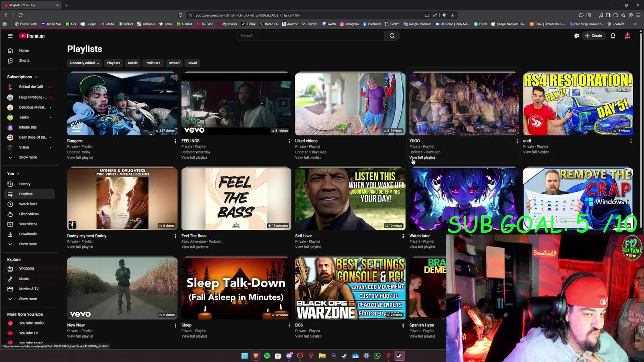Open WhatsApp from the taskbar
The image size is (644, 362).
click(377, 356)
